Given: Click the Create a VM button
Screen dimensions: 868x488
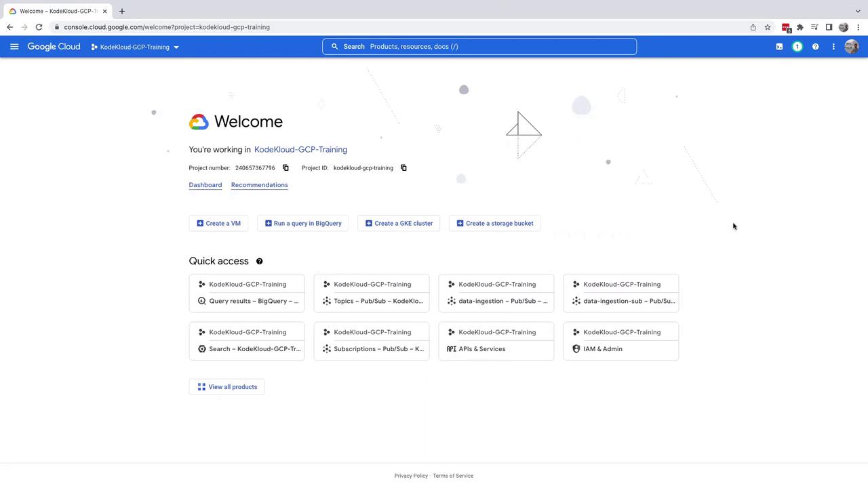Looking at the screenshot, I should (x=218, y=223).
